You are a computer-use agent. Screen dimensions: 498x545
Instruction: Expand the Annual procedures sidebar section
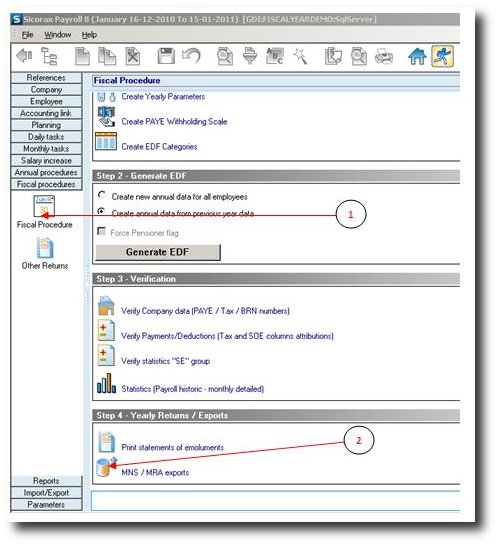tap(46, 172)
